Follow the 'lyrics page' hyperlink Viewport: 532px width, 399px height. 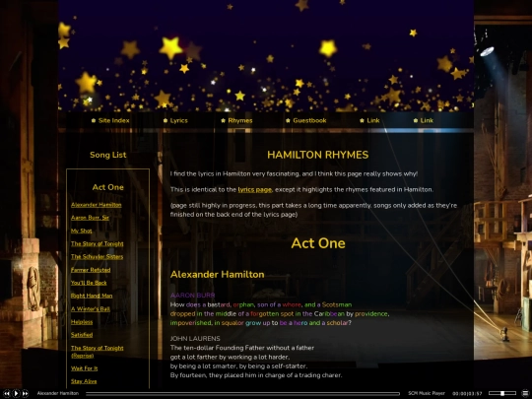coord(255,190)
